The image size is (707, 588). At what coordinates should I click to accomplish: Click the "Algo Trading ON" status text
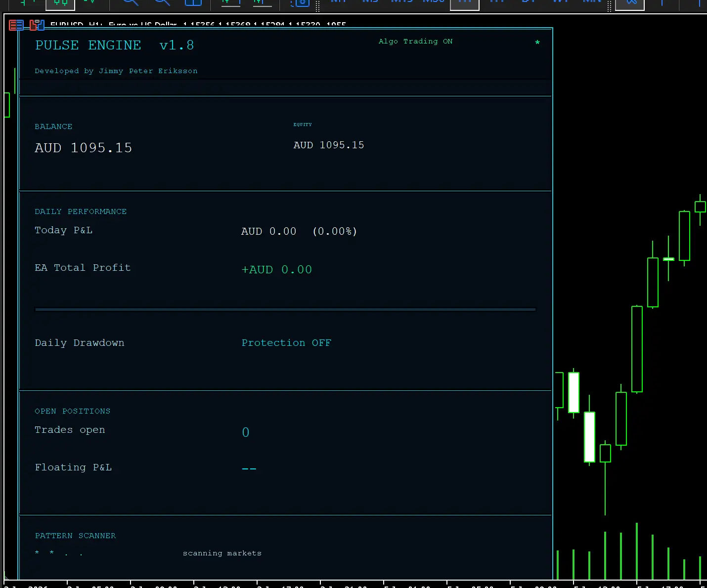(415, 42)
